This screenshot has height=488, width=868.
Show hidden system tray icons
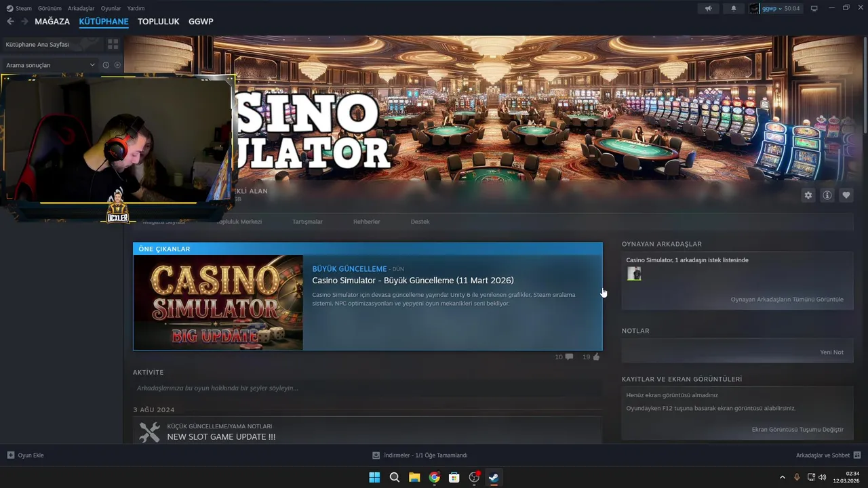pyautogui.click(x=783, y=477)
